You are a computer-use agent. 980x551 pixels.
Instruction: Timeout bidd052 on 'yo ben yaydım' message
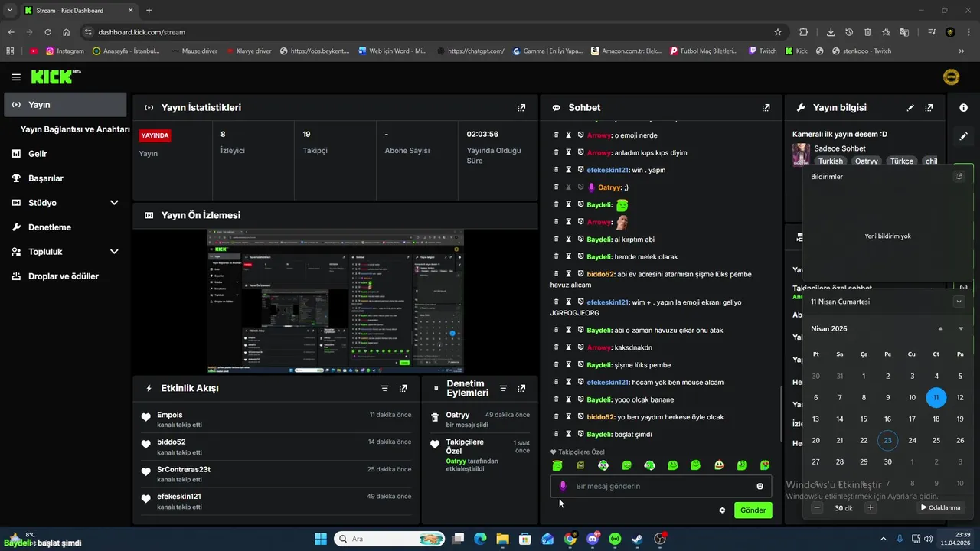pyautogui.click(x=569, y=417)
